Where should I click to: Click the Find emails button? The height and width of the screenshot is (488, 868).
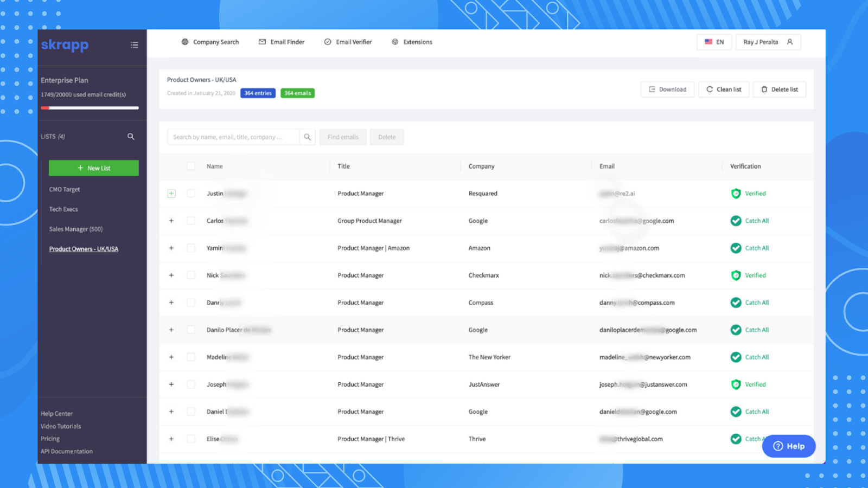[343, 137]
